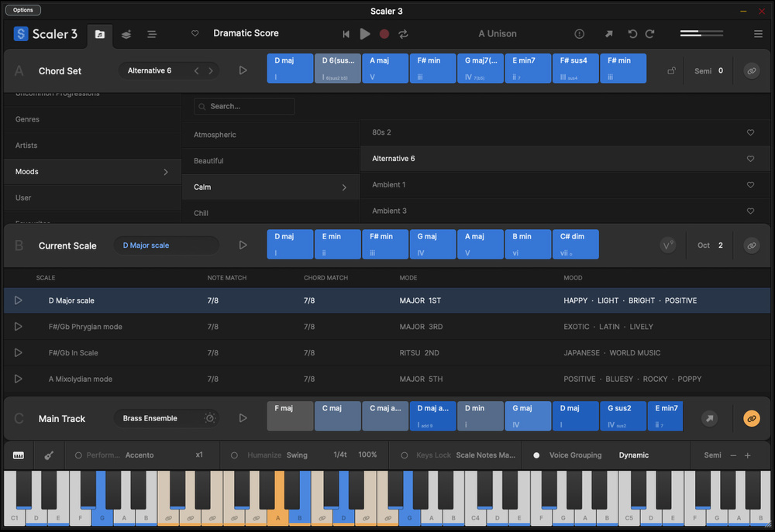Adjust the master volume slider

coord(701,33)
